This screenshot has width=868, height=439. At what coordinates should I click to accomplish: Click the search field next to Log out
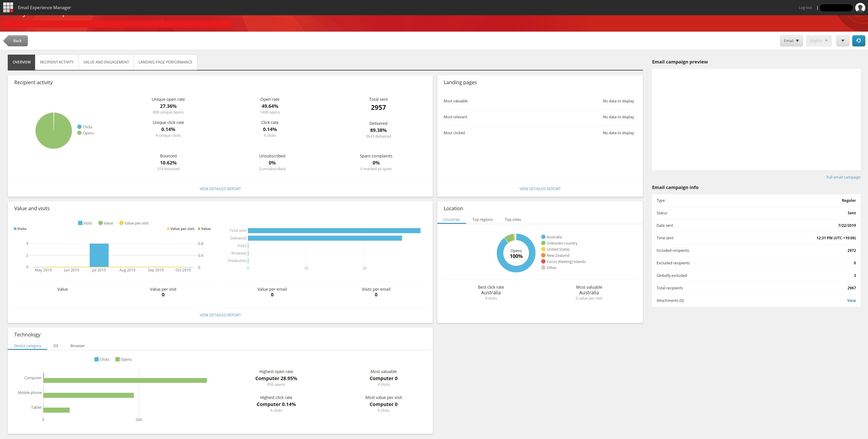836,7
